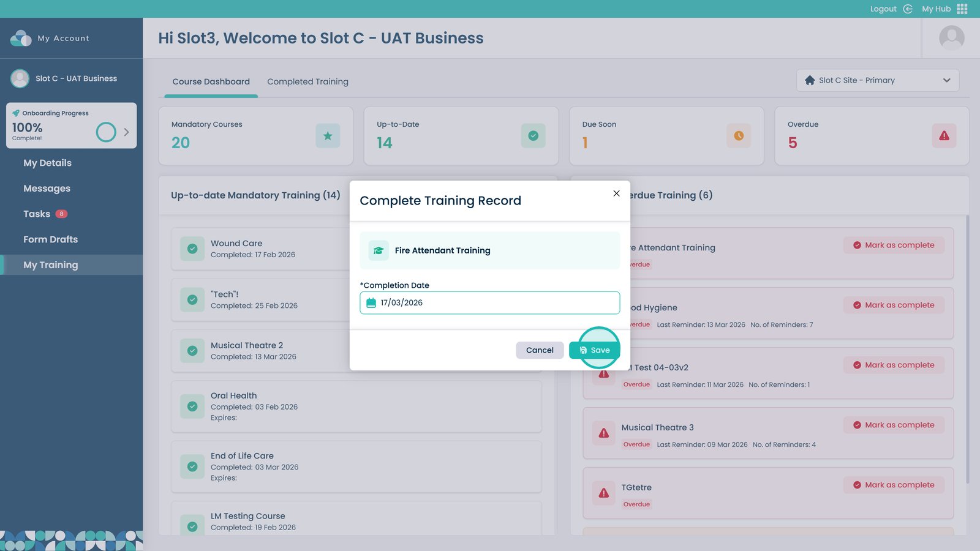980x551 pixels.
Task: Click the Up-to-Date checkmark icon
Action: tap(533, 136)
